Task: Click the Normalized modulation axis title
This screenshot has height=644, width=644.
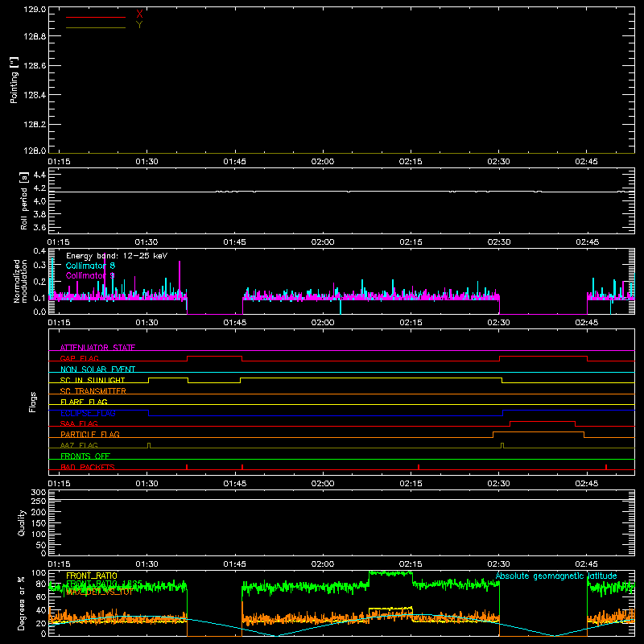Action: click(20, 281)
